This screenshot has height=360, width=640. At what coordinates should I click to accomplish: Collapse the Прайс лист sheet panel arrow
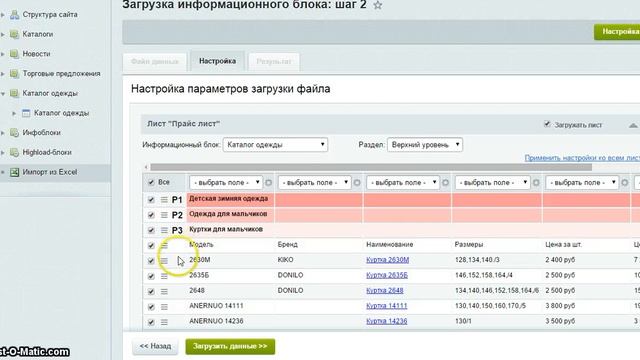633,125
